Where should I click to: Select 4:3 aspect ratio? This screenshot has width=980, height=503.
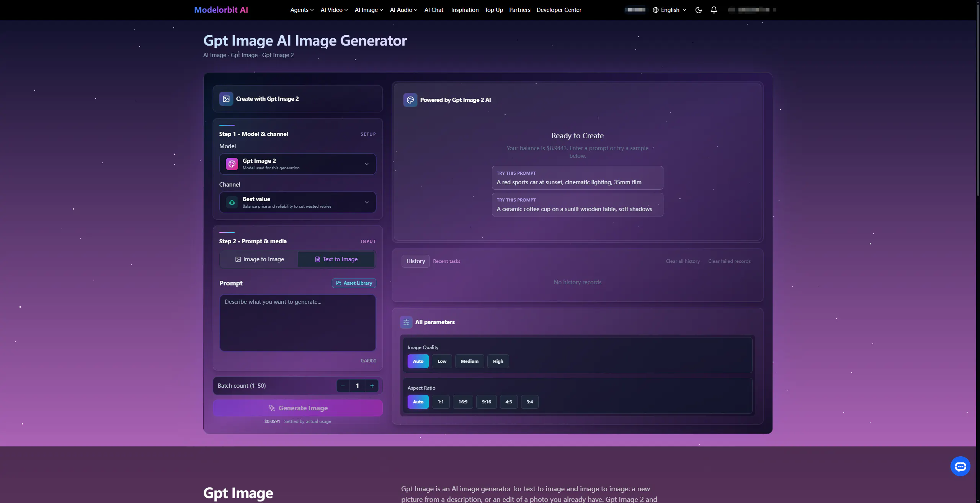click(x=509, y=402)
